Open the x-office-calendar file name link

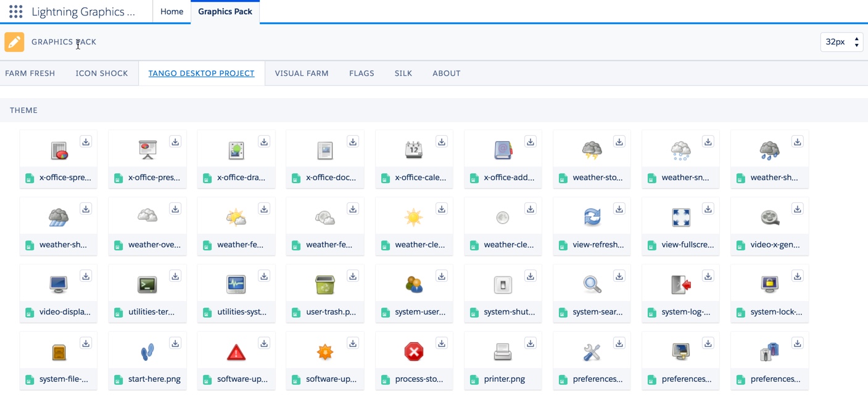tap(420, 178)
